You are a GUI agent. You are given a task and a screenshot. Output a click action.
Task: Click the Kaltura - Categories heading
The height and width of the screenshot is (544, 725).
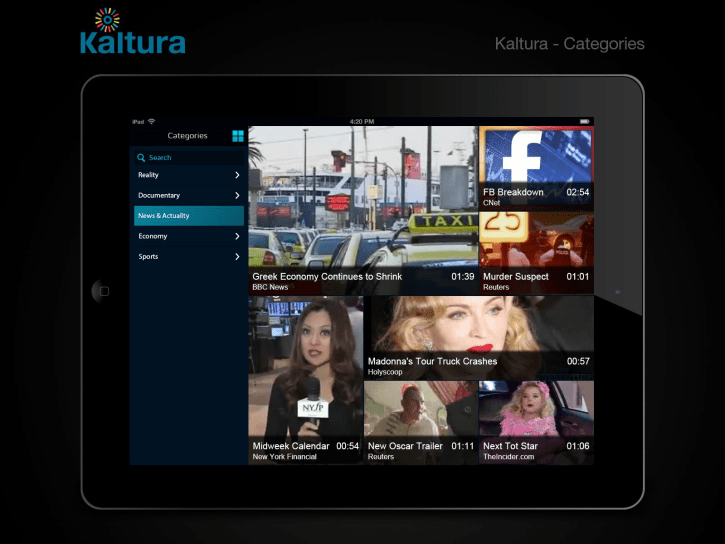(570, 43)
